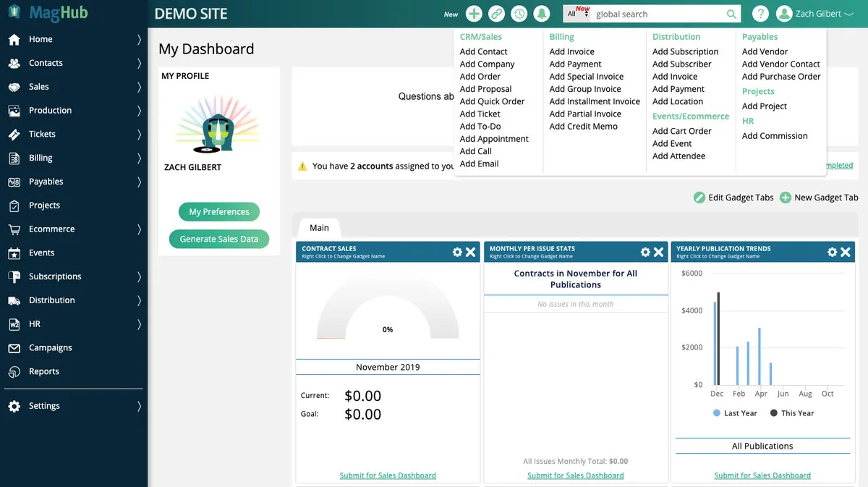Open Submit for Sales Dashboard under Yearly Trends

coord(762,475)
